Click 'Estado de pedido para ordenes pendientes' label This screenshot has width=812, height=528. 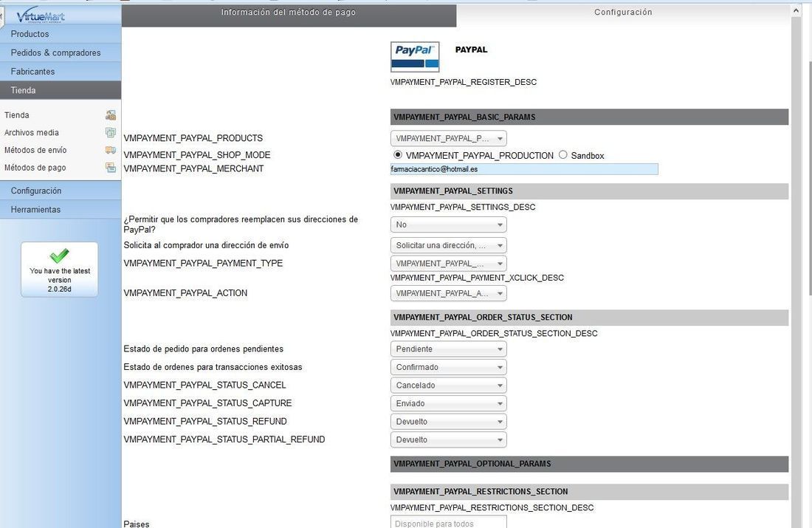click(203, 349)
